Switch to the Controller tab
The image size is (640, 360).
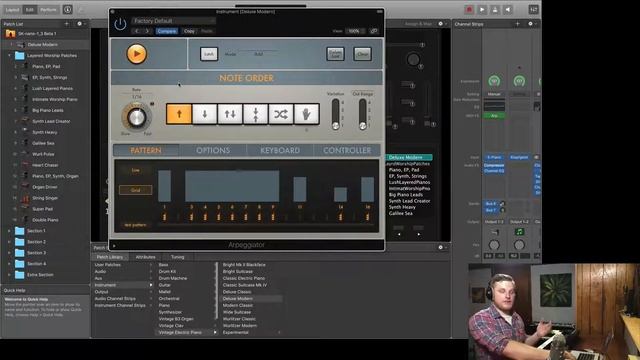pyautogui.click(x=347, y=150)
